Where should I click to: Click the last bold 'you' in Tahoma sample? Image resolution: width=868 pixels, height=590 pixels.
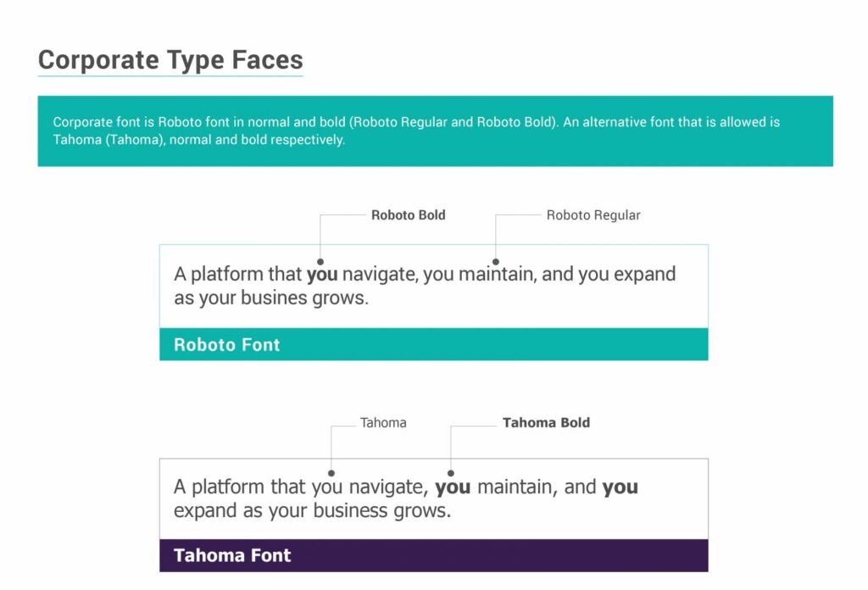tap(620, 487)
